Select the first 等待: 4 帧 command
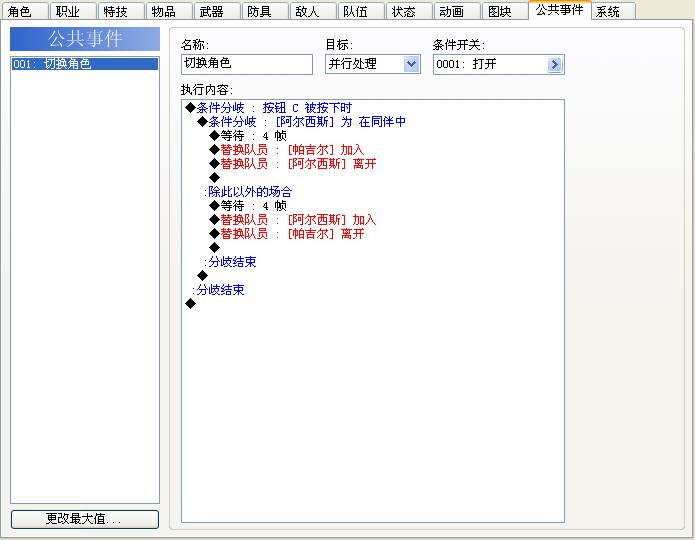Viewport: 695px width, 540px height. (248, 136)
